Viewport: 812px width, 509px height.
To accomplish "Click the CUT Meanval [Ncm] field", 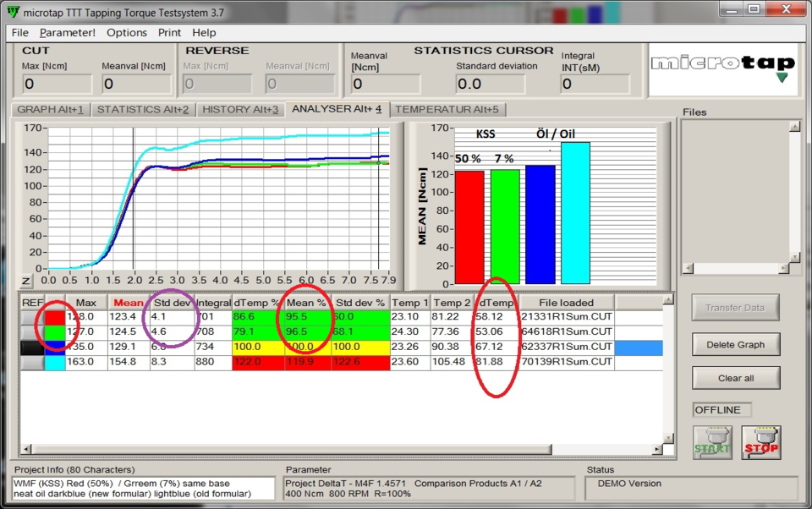I will pos(137,84).
